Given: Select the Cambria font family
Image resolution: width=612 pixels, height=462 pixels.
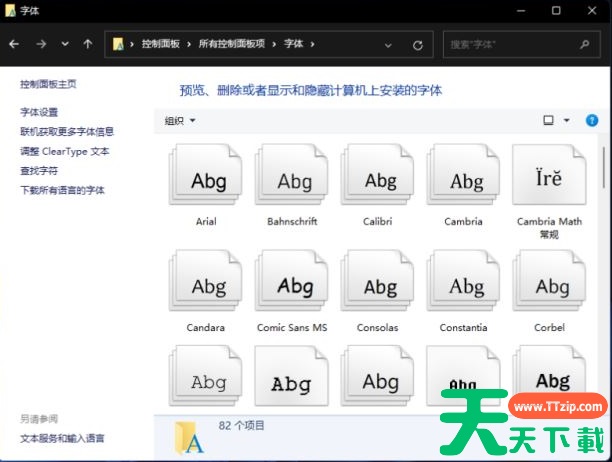Looking at the screenshot, I should (463, 185).
